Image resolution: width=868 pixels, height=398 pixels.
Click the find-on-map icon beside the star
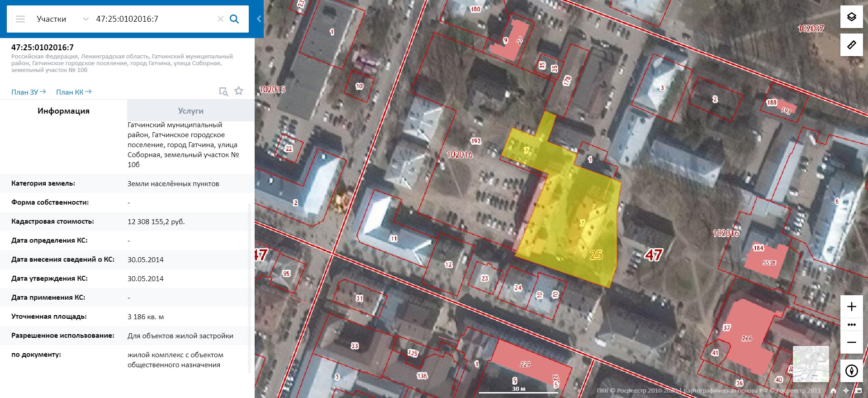click(223, 91)
